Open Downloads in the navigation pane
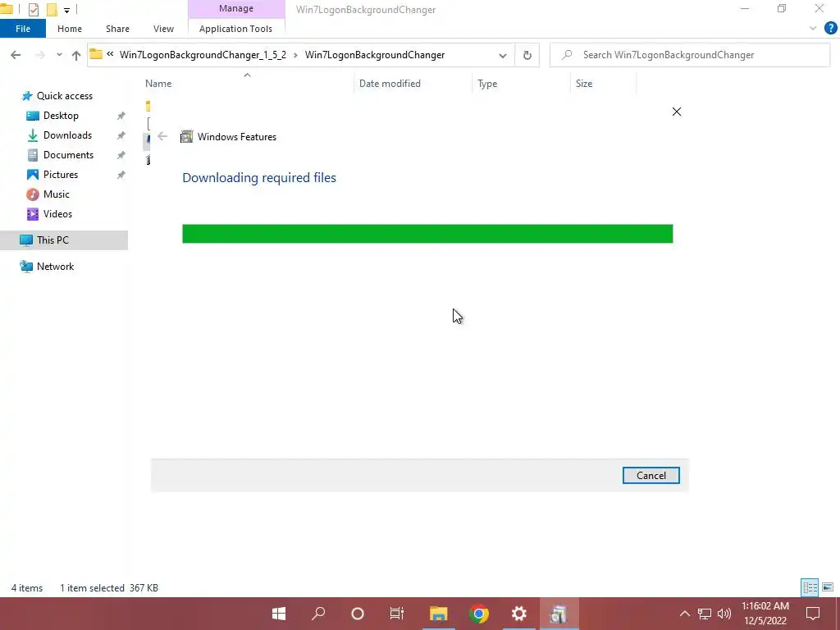 tap(67, 135)
